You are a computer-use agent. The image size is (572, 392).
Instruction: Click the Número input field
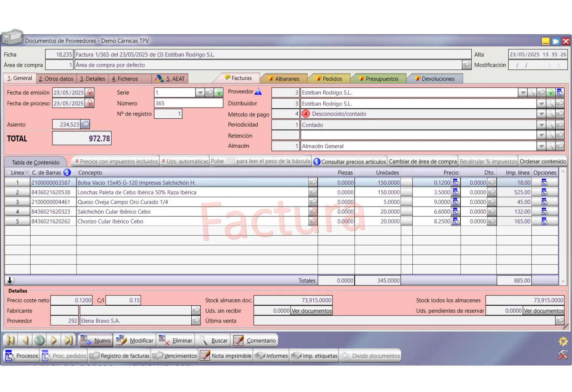[x=188, y=103]
